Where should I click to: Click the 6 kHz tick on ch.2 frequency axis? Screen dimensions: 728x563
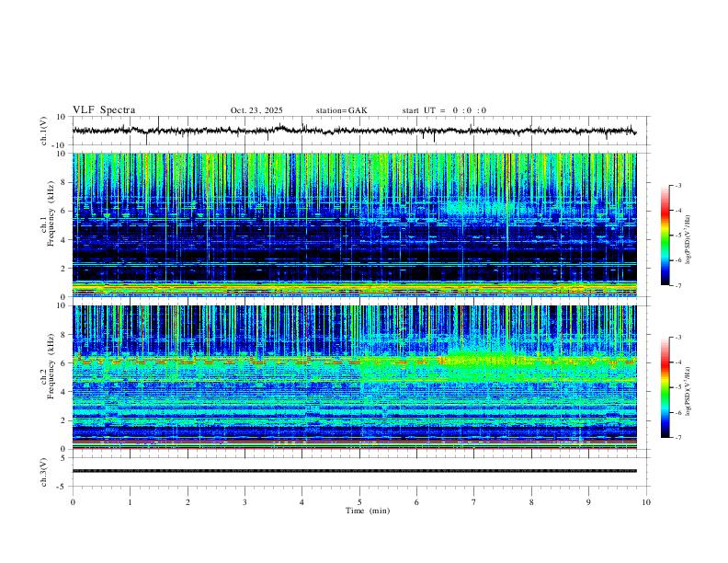(x=65, y=363)
